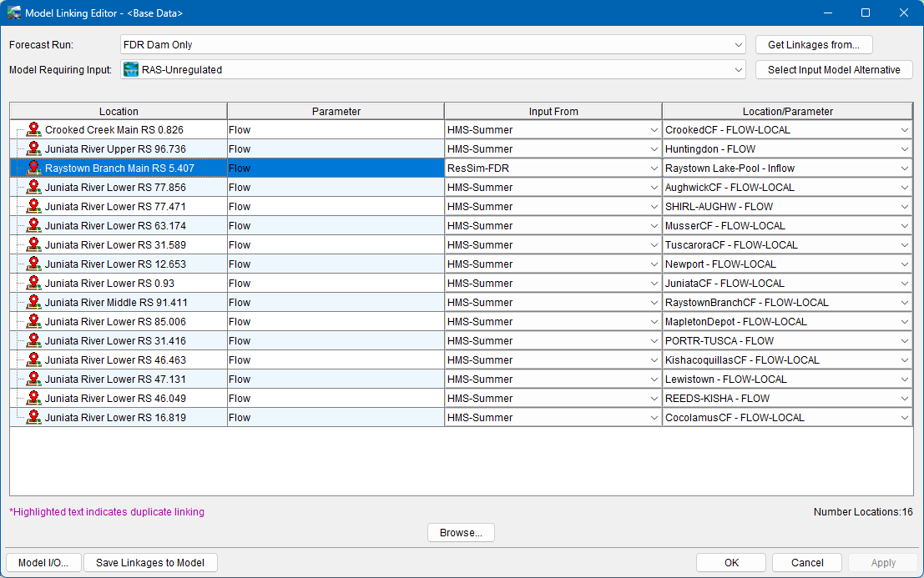Click the Model Linking Editor title bar icon
924x578 pixels.
click(15, 13)
